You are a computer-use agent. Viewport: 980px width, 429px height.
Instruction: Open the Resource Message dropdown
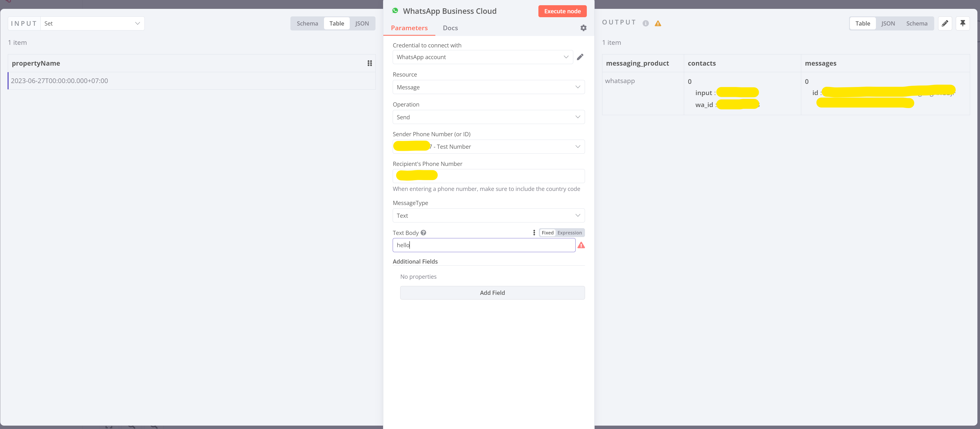488,87
